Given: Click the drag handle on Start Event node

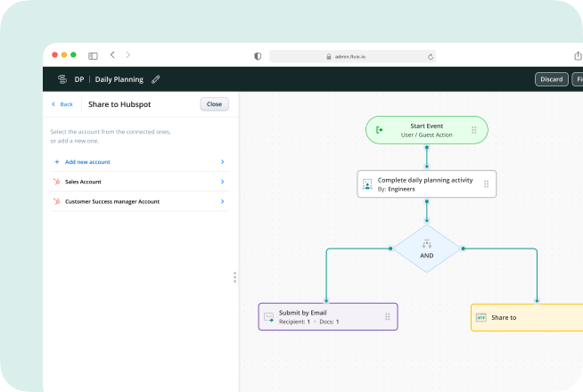Looking at the screenshot, I should 473,130.
